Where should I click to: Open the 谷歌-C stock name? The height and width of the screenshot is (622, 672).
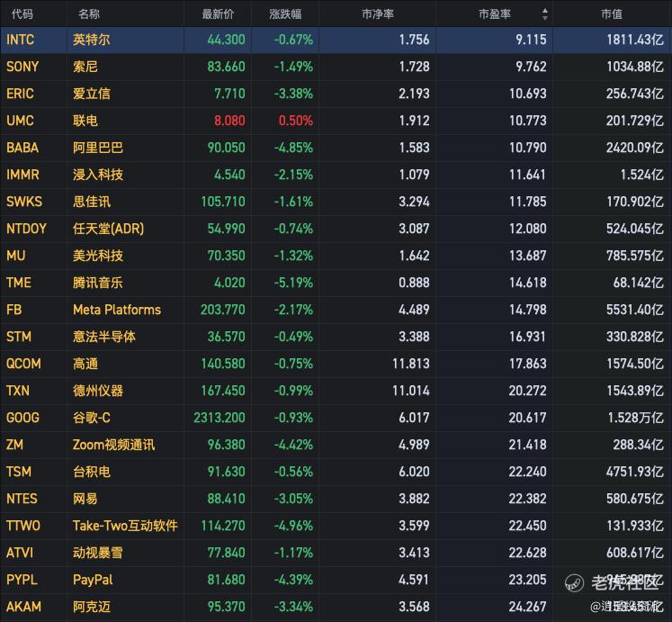(x=91, y=419)
